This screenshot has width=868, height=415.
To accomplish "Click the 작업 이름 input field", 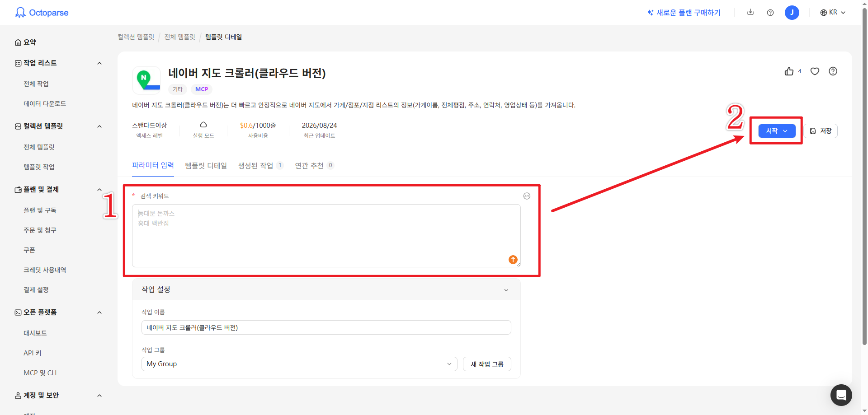I will [326, 327].
